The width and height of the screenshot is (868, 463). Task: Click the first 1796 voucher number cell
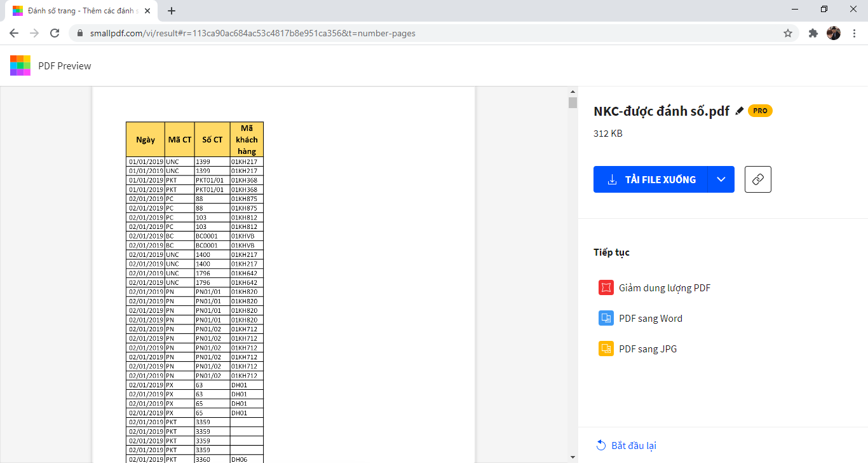tap(212, 273)
